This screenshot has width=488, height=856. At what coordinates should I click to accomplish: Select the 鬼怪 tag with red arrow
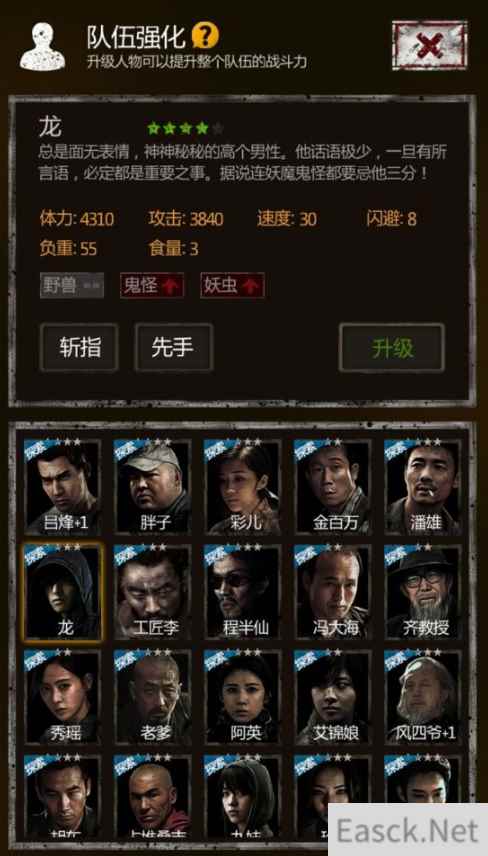click(152, 285)
